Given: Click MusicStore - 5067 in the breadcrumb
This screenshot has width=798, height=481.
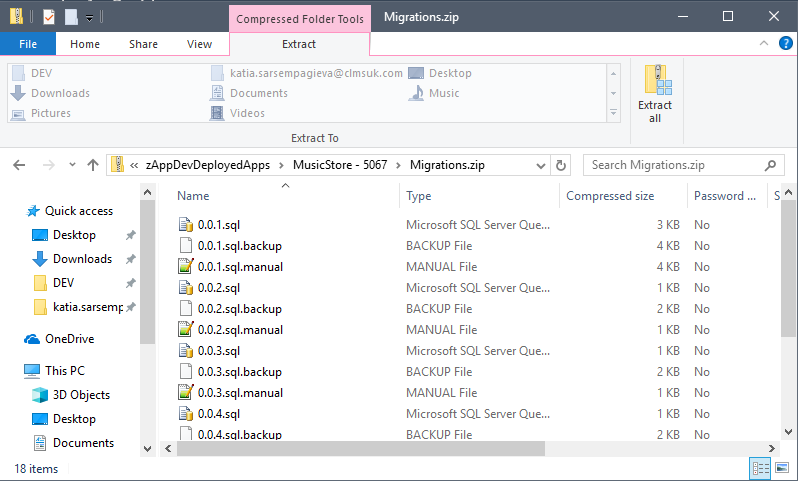Looking at the screenshot, I should click(x=343, y=165).
